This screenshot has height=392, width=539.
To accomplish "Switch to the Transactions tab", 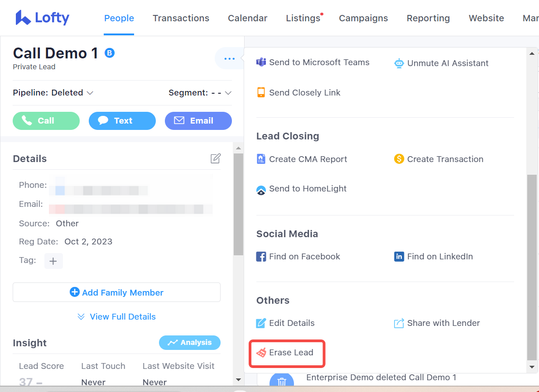I will click(181, 18).
